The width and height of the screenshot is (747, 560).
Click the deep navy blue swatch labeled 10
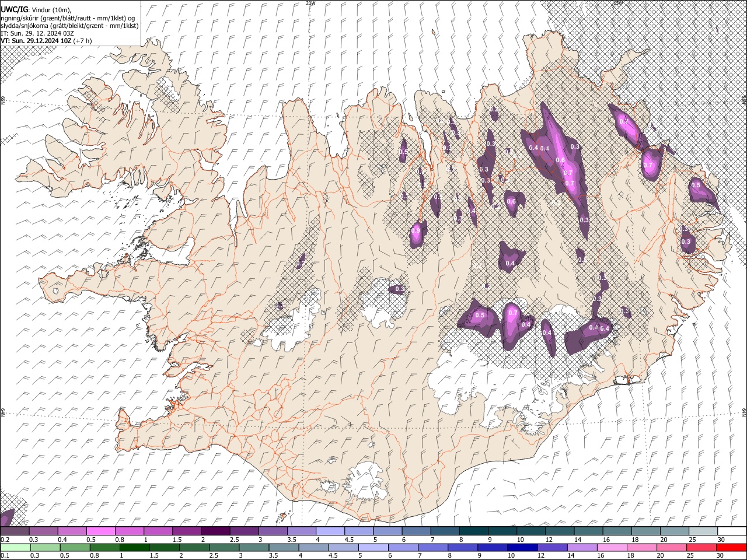522,547
